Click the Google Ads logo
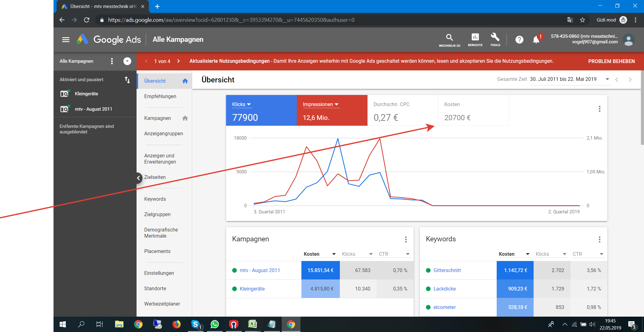The image size is (644, 332). click(x=109, y=39)
